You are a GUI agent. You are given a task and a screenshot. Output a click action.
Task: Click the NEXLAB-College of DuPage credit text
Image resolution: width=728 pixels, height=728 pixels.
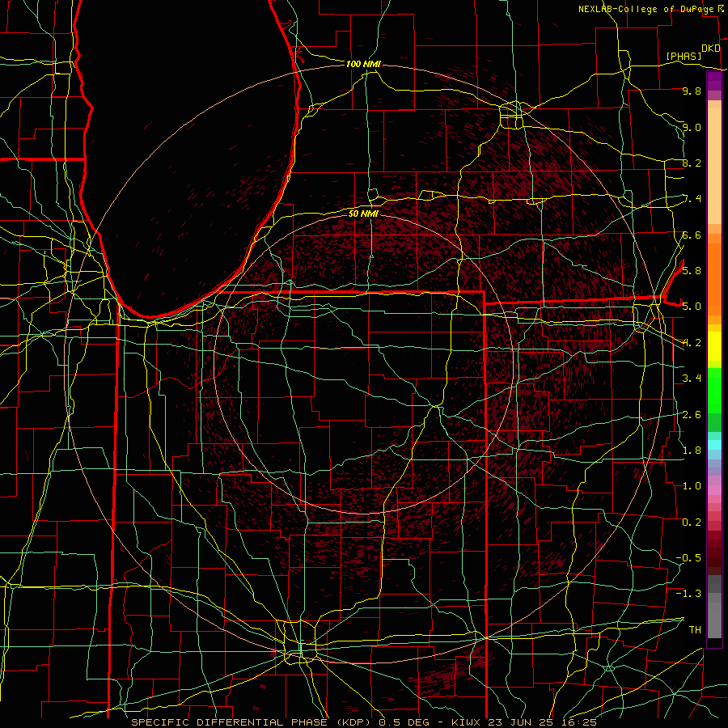pos(645,9)
